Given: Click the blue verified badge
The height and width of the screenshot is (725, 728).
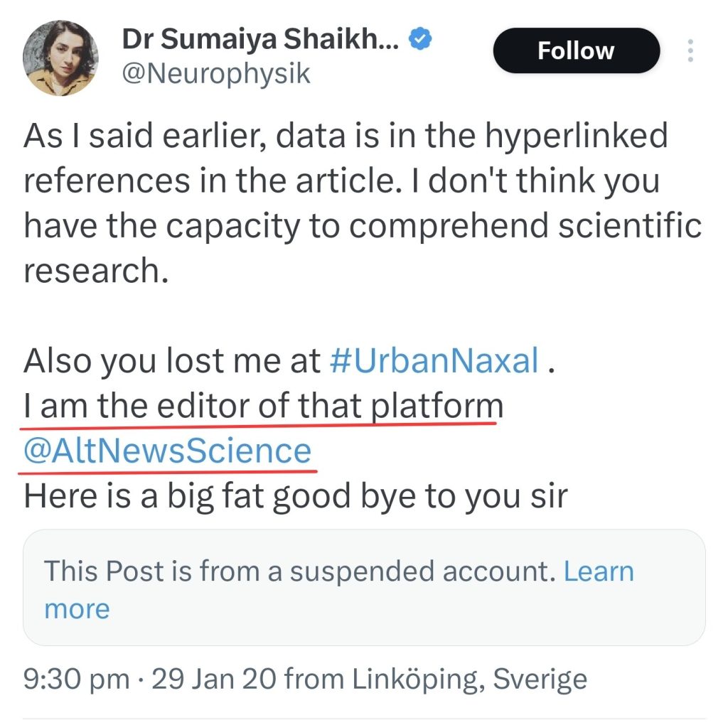Looking at the screenshot, I should coord(422,40).
